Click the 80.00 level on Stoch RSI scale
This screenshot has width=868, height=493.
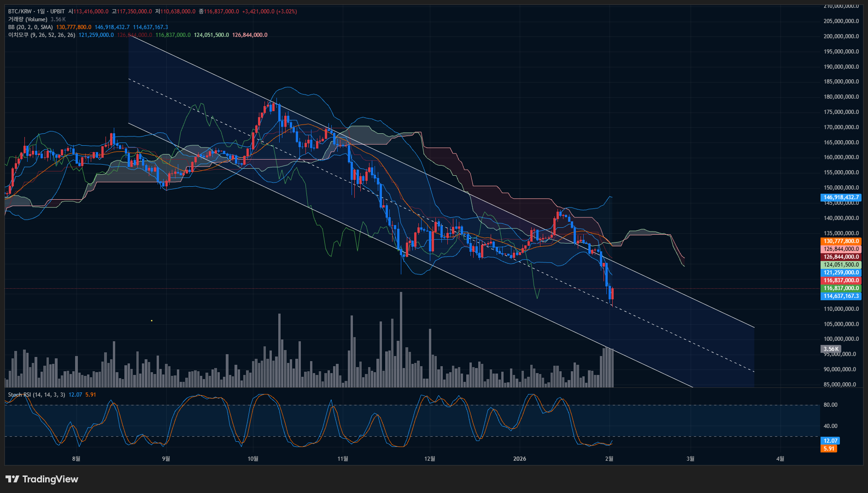coord(830,405)
